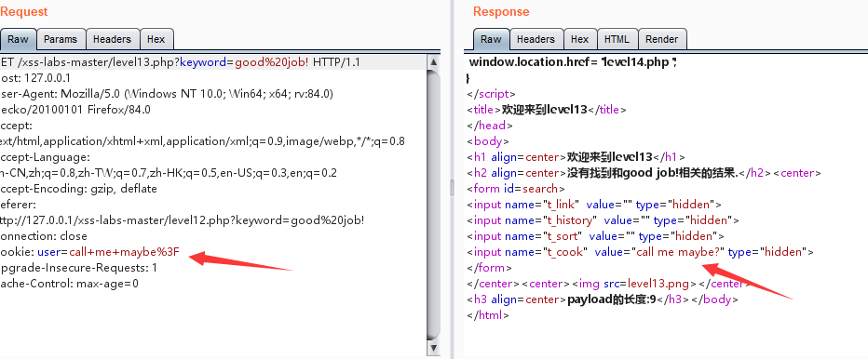
Task: Open the Response Raw tab
Action: [491, 39]
